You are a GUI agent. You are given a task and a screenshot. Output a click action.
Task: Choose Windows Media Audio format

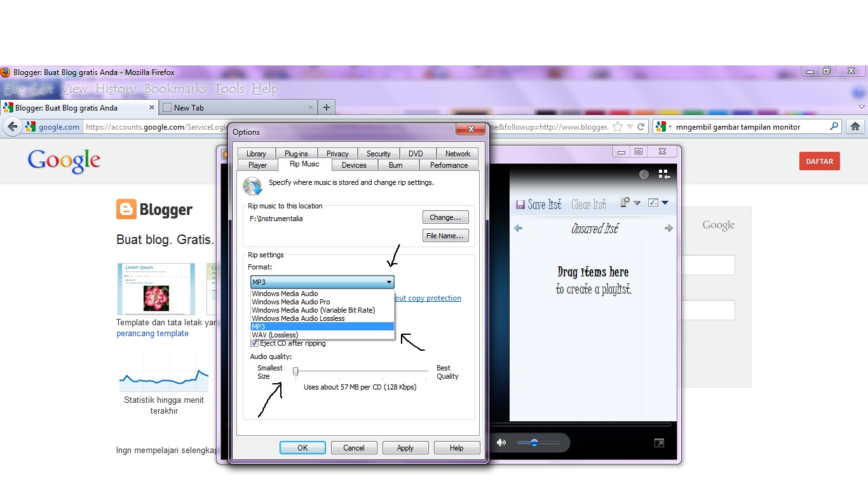(x=322, y=294)
